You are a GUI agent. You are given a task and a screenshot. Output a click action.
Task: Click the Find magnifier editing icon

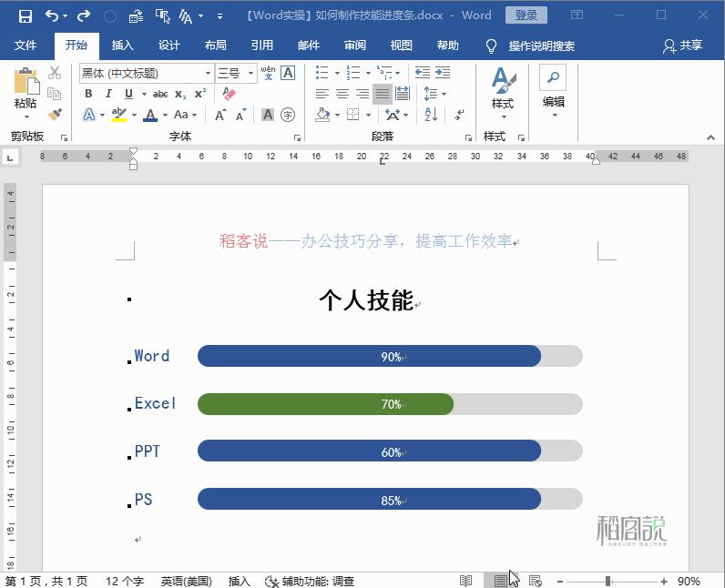tap(553, 77)
